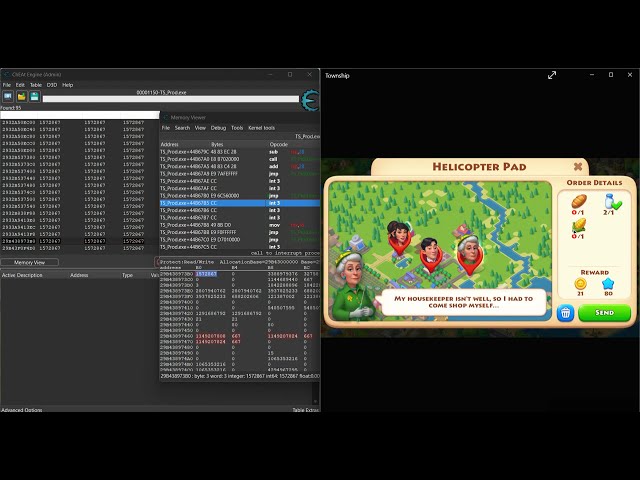640x480 pixels.
Task: Select the 'mov' instruction row in disassembler
Action: pyautogui.click(x=240, y=225)
